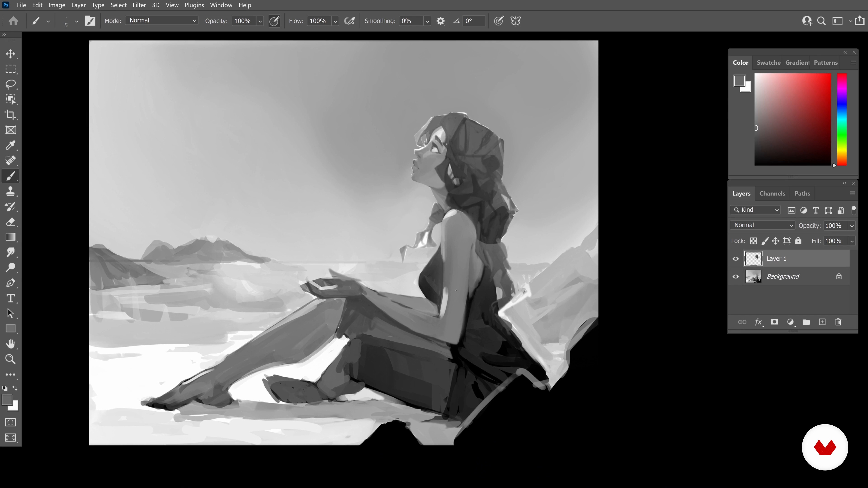Select the Frame tool
The height and width of the screenshot is (488, 868).
(10, 130)
